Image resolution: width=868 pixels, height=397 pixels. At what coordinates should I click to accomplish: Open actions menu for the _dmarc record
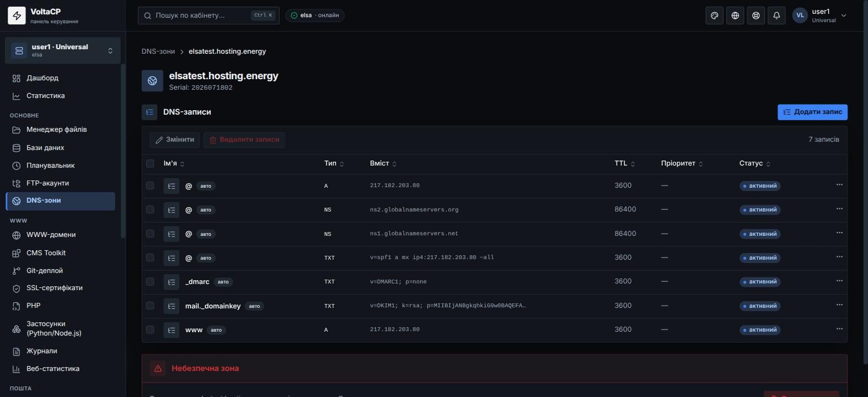tap(839, 281)
